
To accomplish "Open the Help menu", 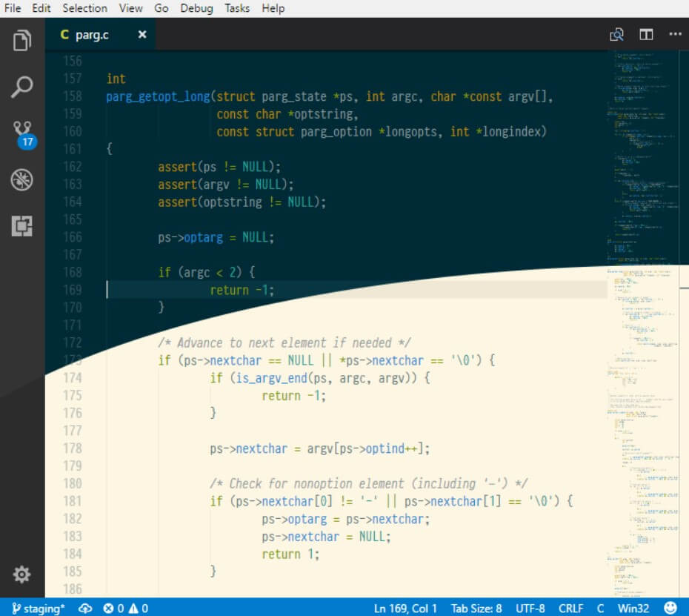I will (x=273, y=8).
